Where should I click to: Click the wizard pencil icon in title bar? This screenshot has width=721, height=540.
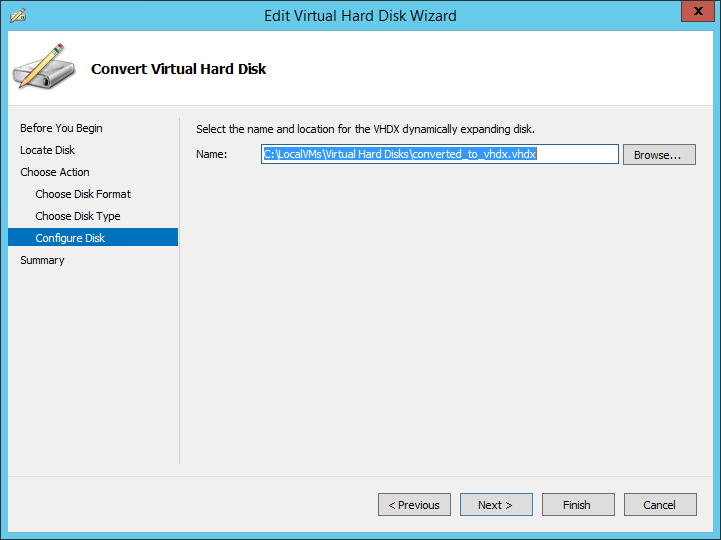click(x=18, y=15)
